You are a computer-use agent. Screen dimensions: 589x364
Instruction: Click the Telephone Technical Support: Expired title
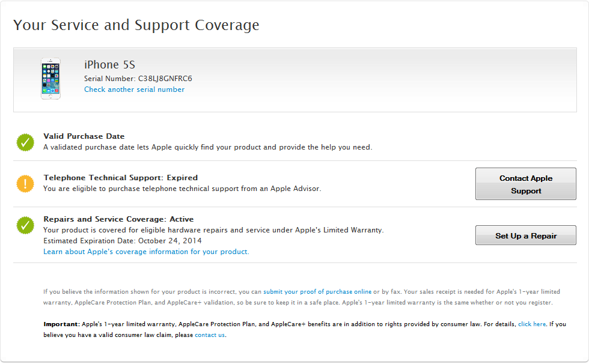(x=121, y=178)
